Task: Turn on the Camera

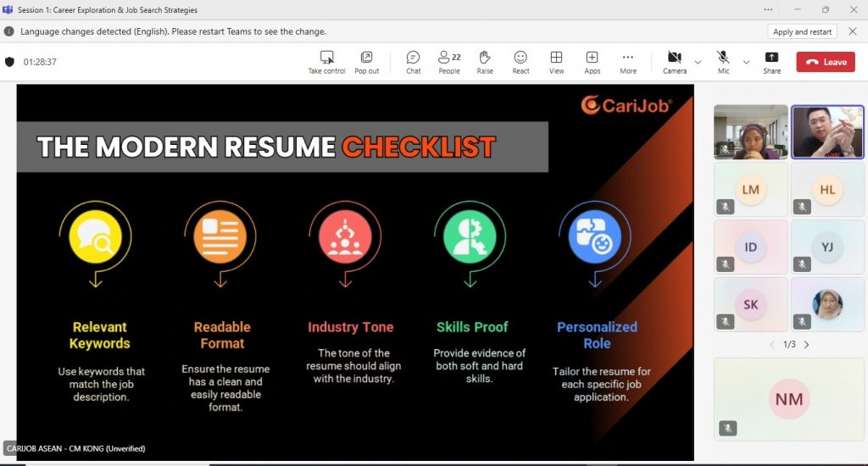Action: point(674,62)
